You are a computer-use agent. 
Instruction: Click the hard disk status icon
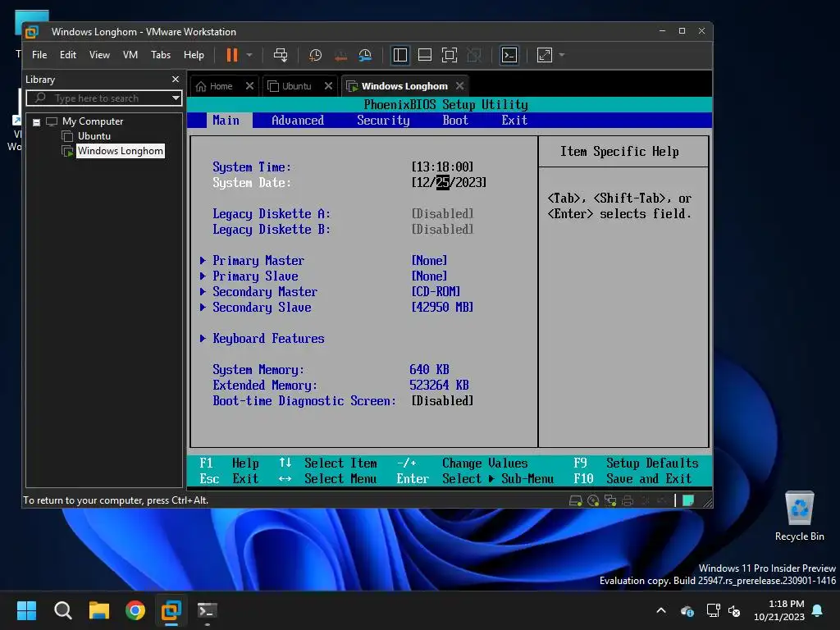point(575,500)
